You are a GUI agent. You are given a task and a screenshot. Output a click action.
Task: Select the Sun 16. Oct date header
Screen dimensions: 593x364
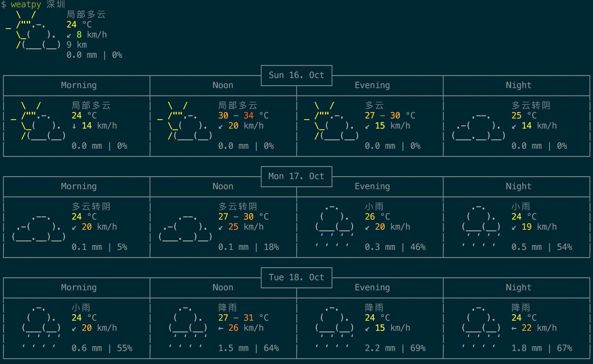(x=296, y=75)
